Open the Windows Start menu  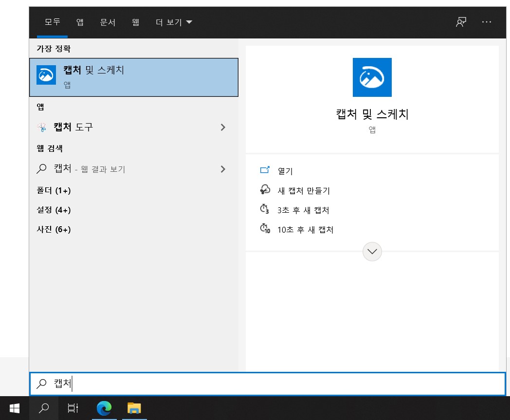[x=15, y=408]
